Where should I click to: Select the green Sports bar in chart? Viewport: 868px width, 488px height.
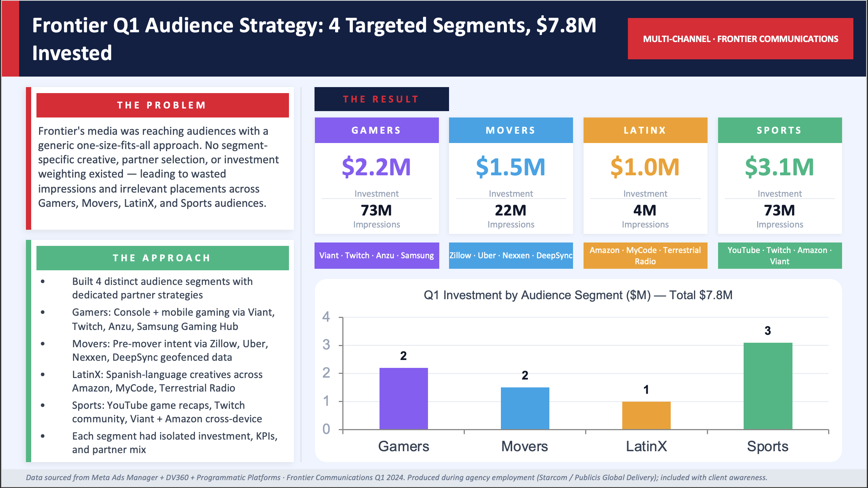tap(768, 386)
